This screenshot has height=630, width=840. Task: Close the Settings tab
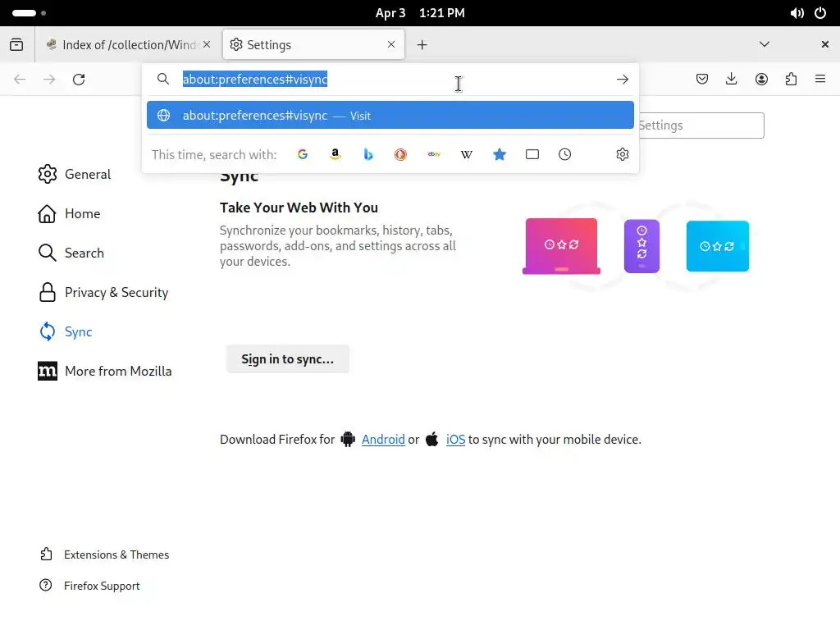(x=391, y=44)
